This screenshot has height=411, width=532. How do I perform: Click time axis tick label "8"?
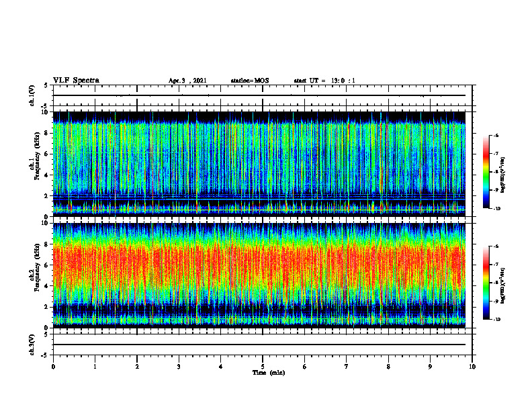(388, 367)
